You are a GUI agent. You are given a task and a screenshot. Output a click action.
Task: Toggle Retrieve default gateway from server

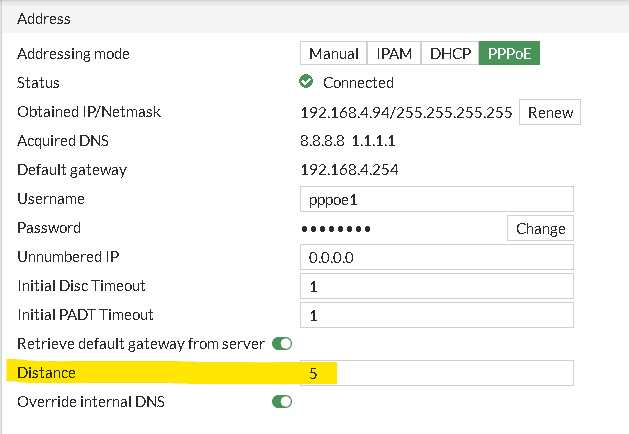tap(282, 344)
